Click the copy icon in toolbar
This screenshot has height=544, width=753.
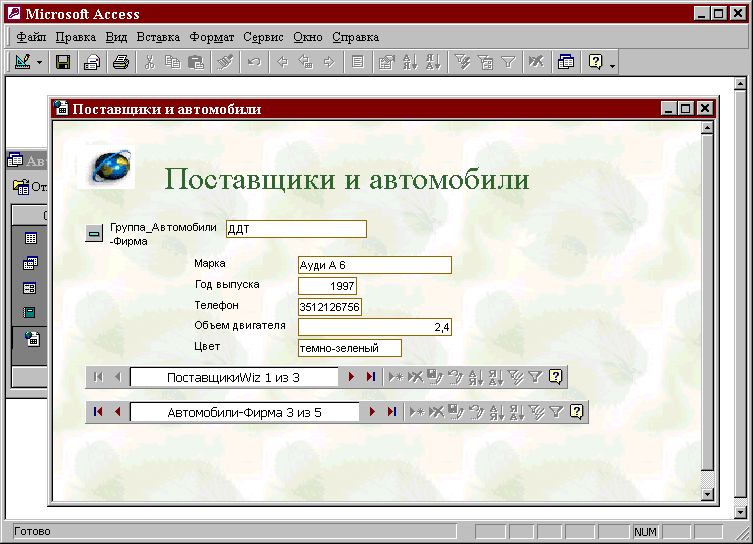pyautogui.click(x=173, y=62)
